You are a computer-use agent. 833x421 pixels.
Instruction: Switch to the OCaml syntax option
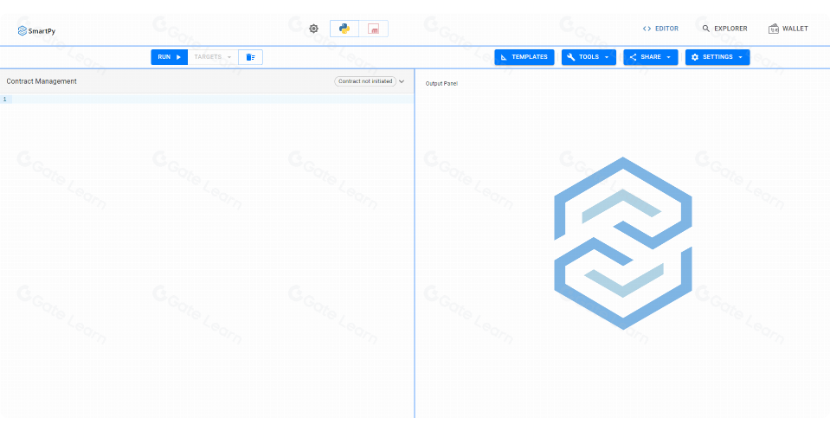pos(373,29)
